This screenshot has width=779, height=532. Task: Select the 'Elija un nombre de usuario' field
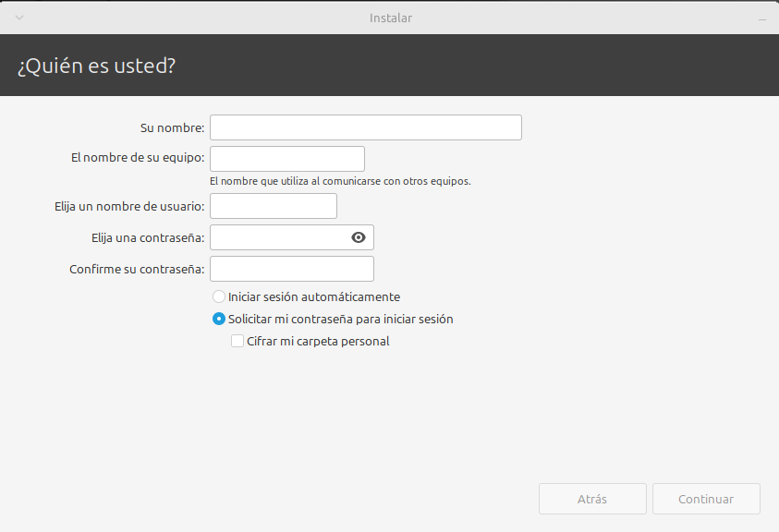(x=274, y=206)
